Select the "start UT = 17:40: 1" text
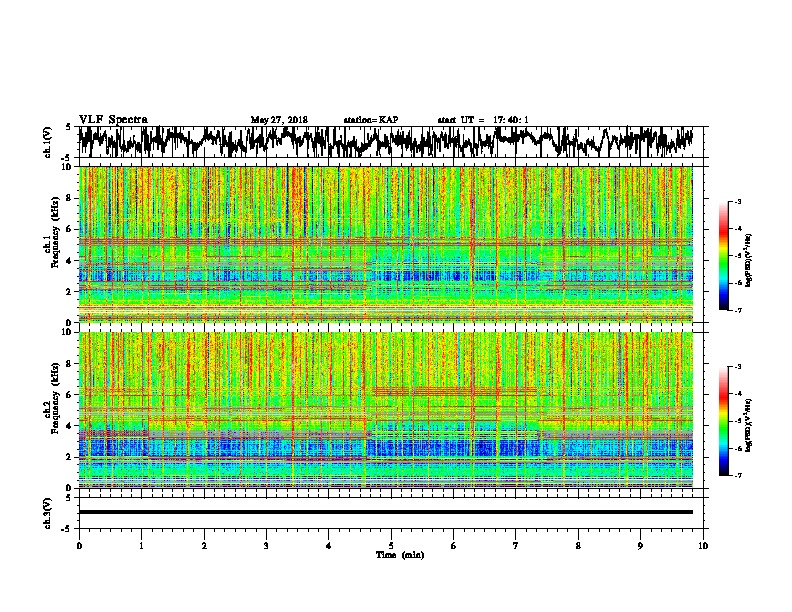The height and width of the screenshot is (612, 792). 483,120
